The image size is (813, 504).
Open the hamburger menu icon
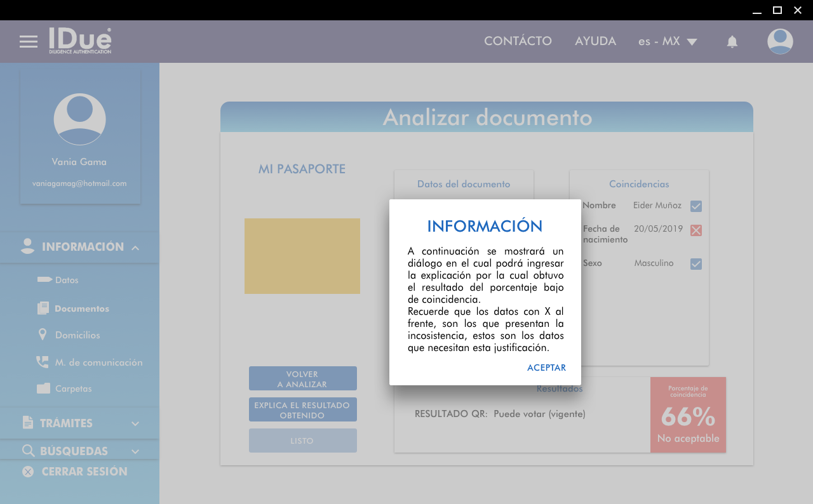coord(29,42)
